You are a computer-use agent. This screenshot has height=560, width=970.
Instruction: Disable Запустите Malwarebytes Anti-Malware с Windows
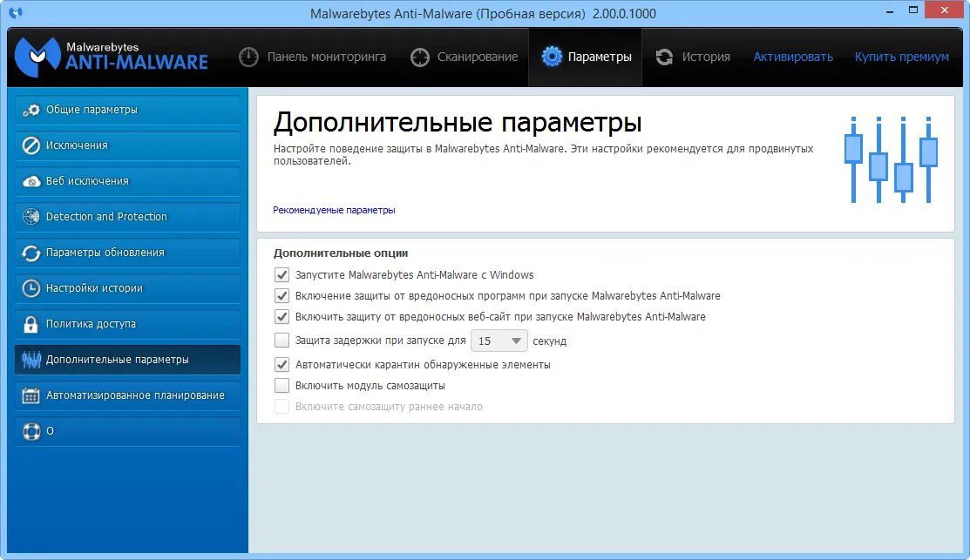point(282,274)
